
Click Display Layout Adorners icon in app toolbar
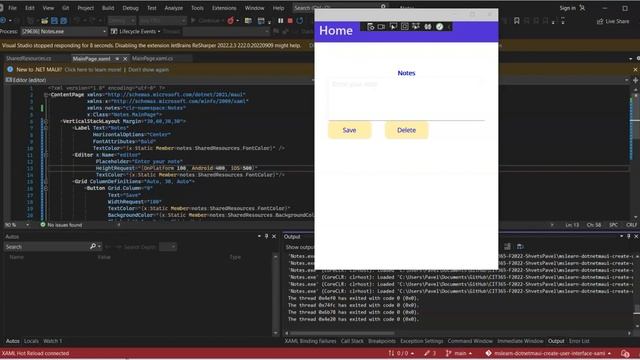click(x=404, y=27)
